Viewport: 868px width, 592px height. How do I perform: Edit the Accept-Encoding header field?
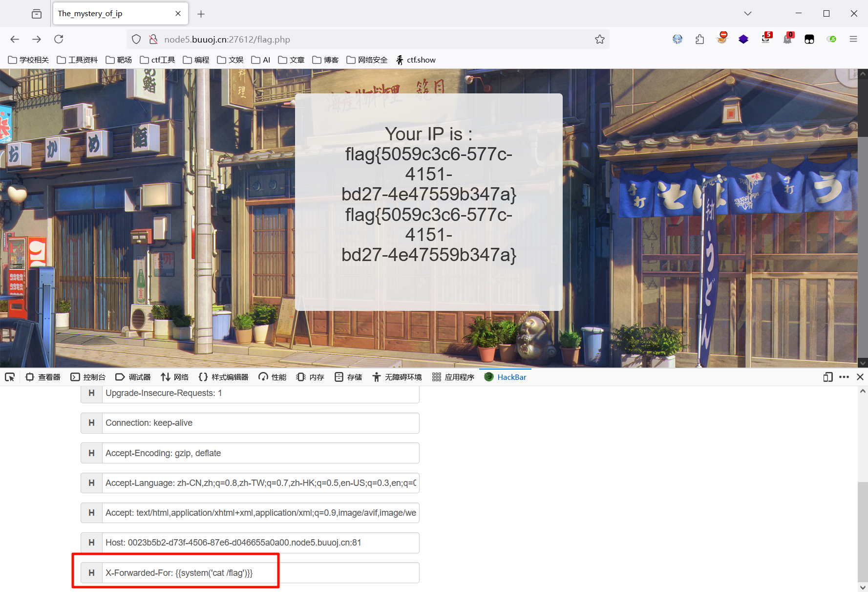[260, 453]
